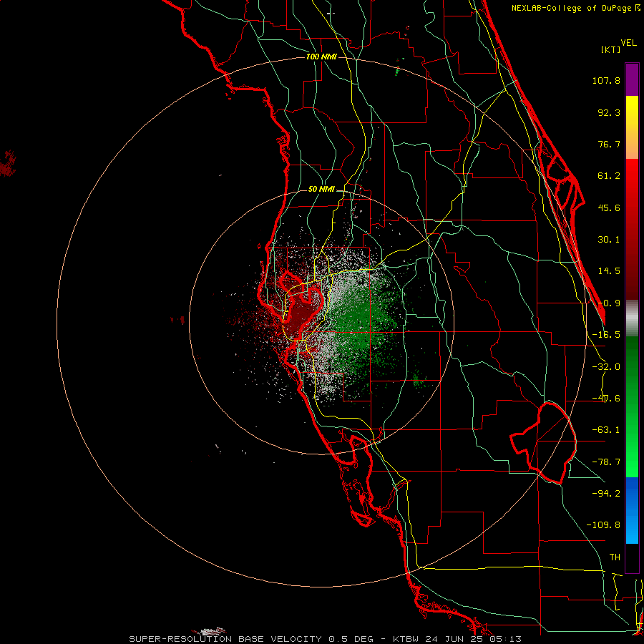
Task: Click the -47.6 velocity scale value
Action: pos(606,399)
